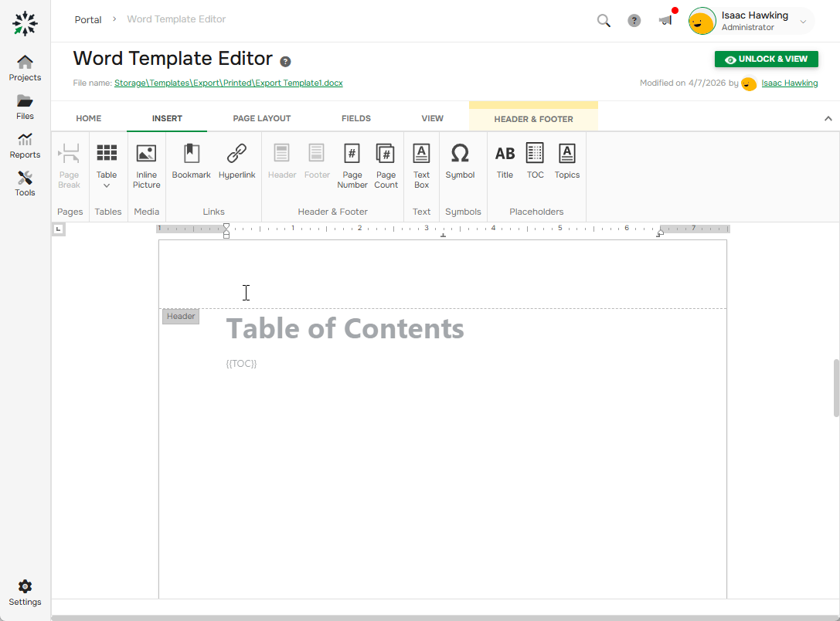This screenshot has height=621, width=840.
Task: Click the Table of Contents heading
Action: click(345, 329)
